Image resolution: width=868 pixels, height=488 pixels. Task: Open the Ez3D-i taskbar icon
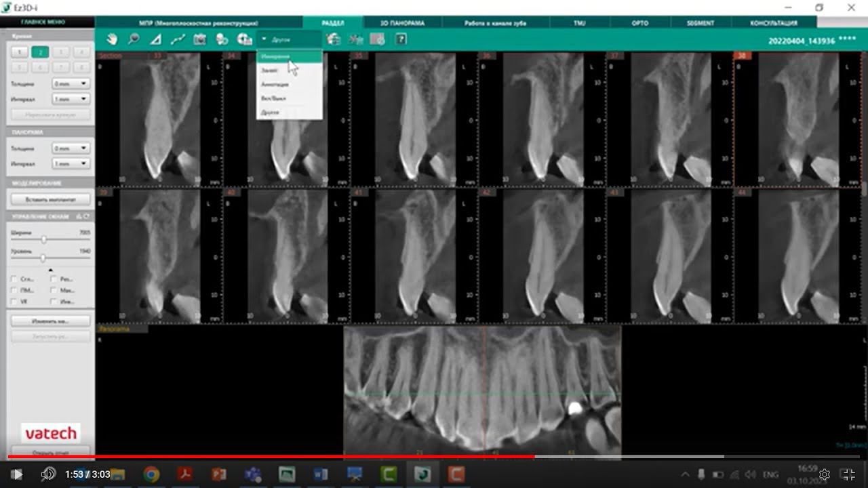pyautogui.click(x=422, y=474)
